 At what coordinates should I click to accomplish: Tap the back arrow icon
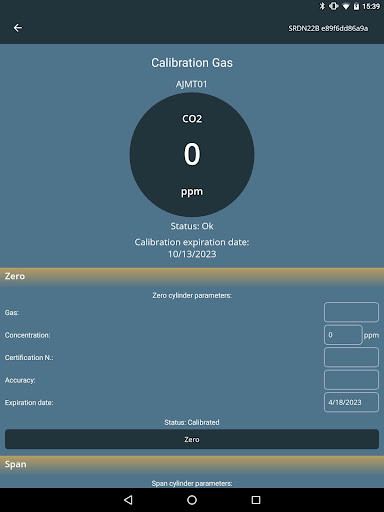pos(18,28)
